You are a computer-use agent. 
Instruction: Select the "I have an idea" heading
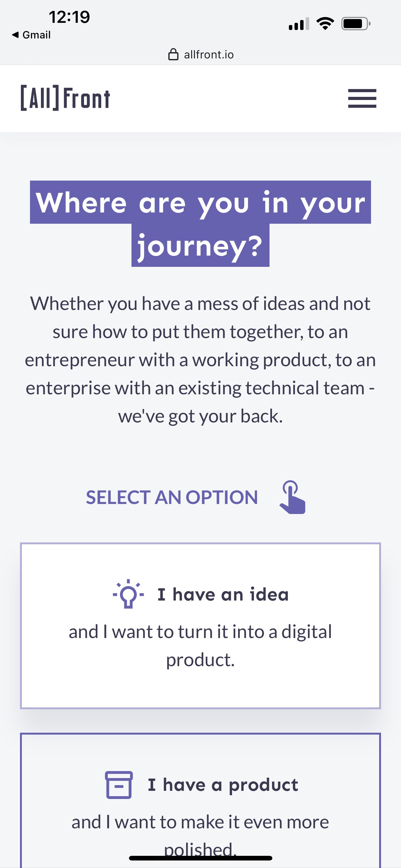point(223,594)
